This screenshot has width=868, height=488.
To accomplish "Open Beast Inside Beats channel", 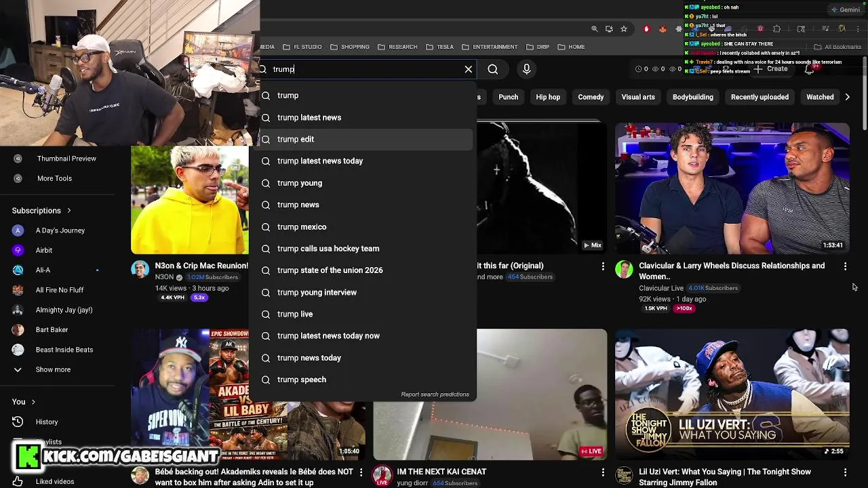I will (x=64, y=350).
